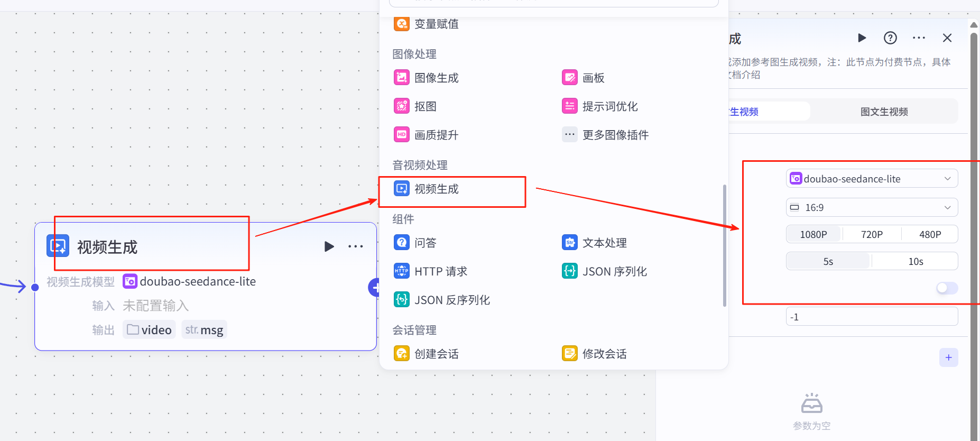Click the 视频生成 node icon on canvas
The width and height of the screenshot is (980, 441).
click(x=58, y=246)
